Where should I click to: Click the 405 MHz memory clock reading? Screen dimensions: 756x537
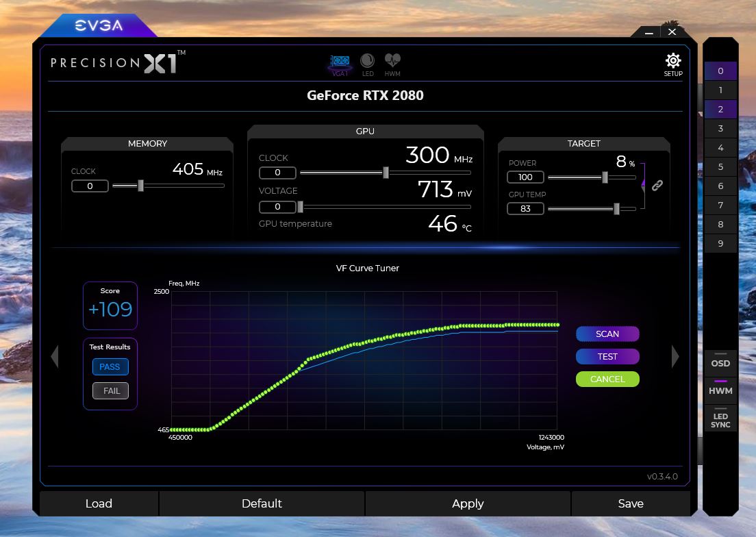[x=197, y=169]
